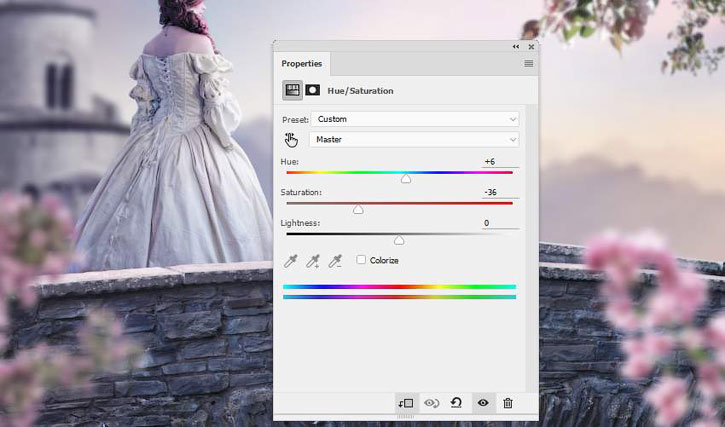Viewport: 725px width, 427px height.
Task: Pick the eyedropper tool
Action: [290, 261]
